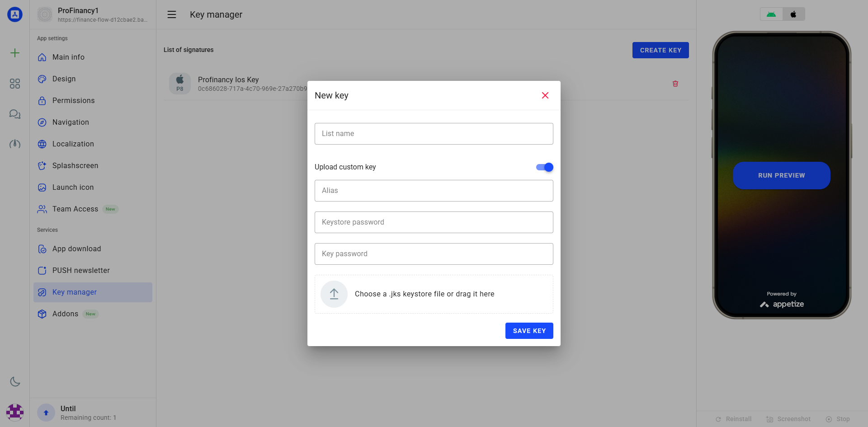Click the globe icon beside Localization

pyautogui.click(x=42, y=144)
